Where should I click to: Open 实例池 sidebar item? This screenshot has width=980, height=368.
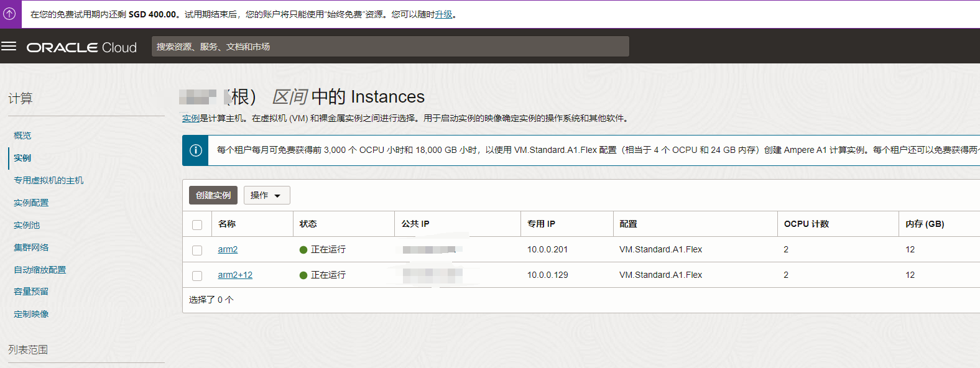(27, 225)
